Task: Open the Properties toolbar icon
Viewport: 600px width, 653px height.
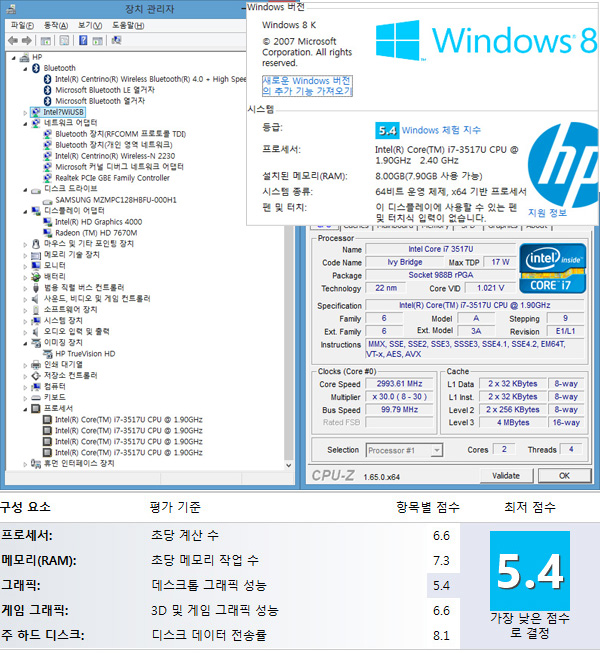Action: coord(64,40)
